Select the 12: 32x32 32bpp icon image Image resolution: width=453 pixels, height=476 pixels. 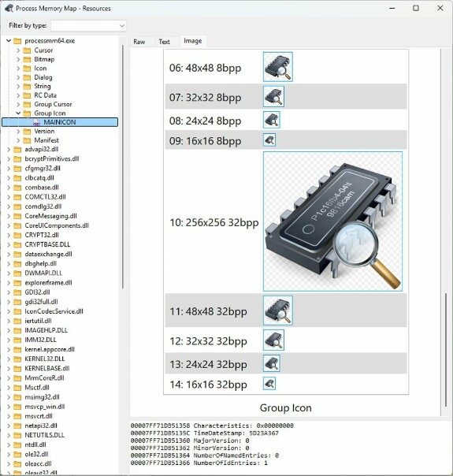[273, 340]
